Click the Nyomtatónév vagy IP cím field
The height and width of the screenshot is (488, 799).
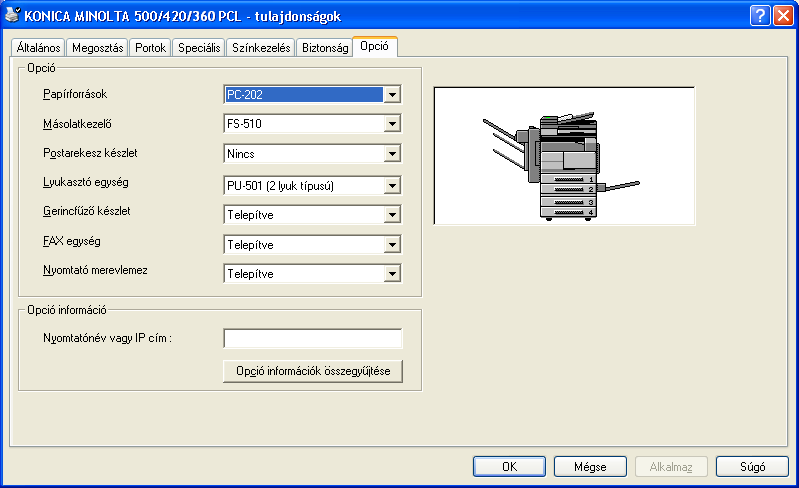pyautogui.click(x=312, y=338)
